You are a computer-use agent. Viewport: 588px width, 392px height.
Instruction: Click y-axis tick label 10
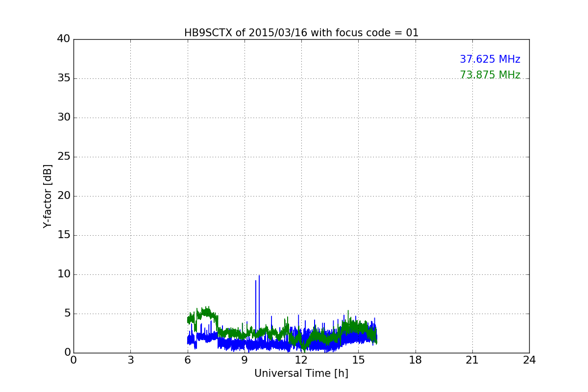tap(63, 274)
